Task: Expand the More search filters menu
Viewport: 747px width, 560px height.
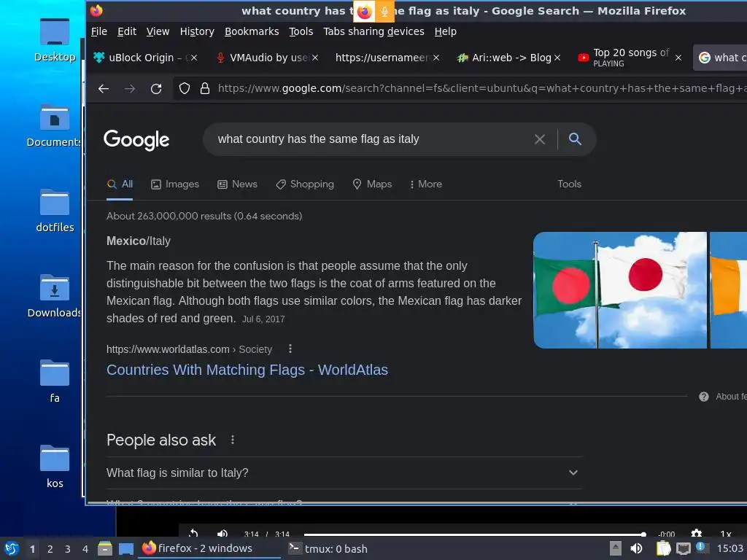Action: [x=425, y=184]
